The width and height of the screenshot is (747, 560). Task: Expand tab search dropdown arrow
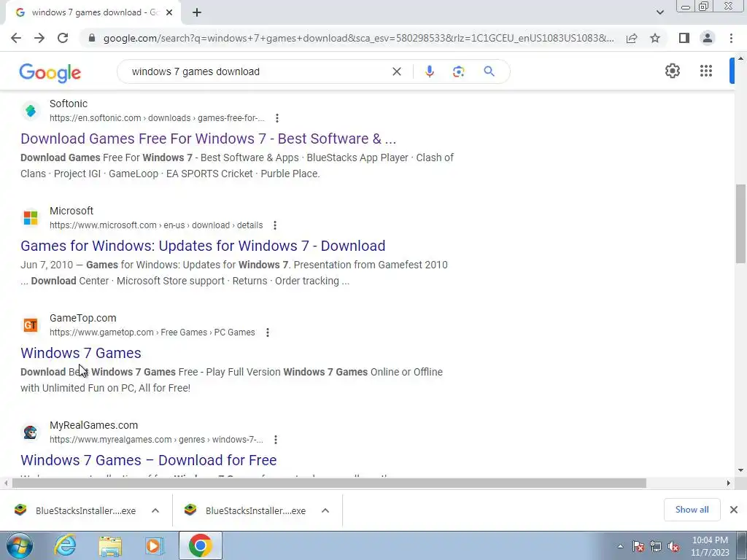[x=659, y=12]
